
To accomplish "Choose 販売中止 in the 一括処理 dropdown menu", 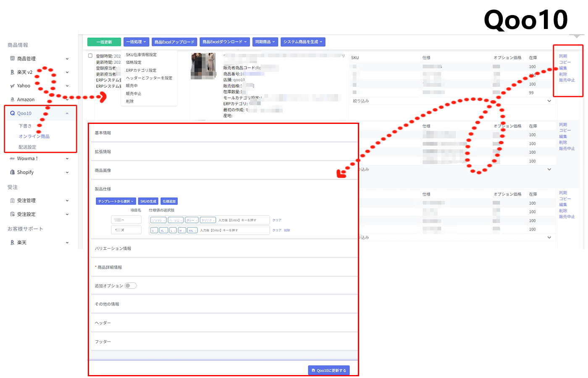I will click(134, 94).
